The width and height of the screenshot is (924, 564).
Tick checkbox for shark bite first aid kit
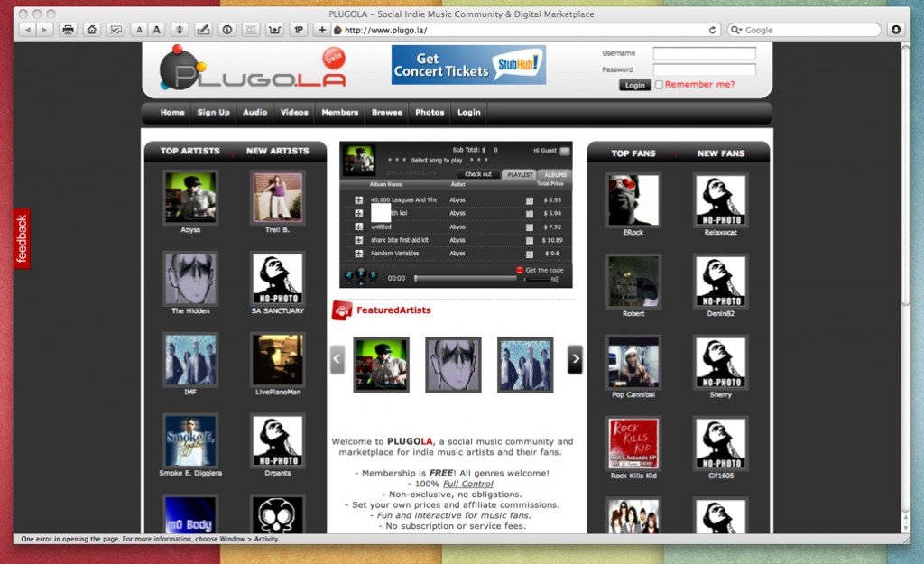click(x=529, y=240)
